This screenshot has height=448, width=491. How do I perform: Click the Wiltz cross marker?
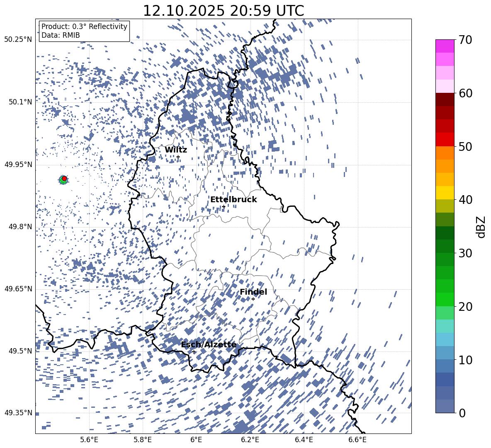click(178, 157)
